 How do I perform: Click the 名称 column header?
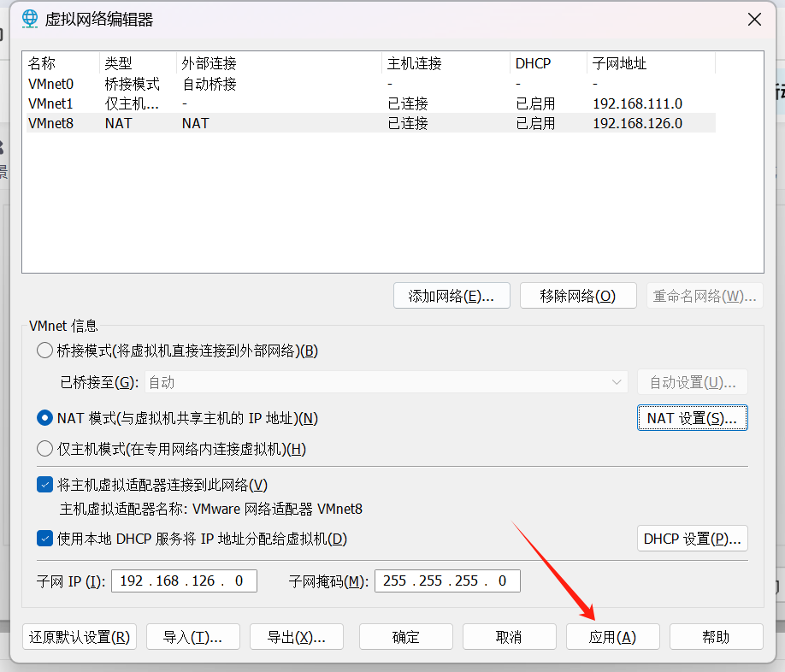(62, 63)
